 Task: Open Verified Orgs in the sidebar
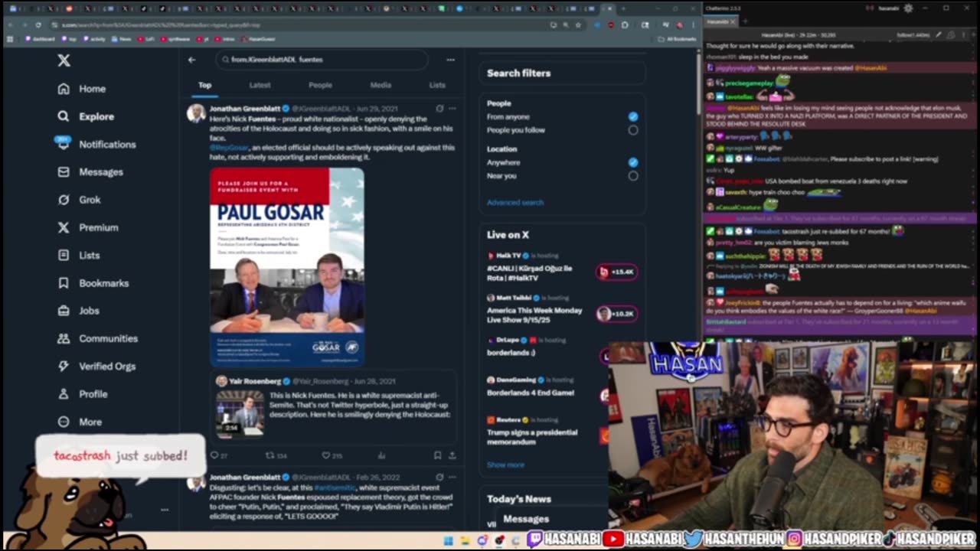tap(97, 366)
